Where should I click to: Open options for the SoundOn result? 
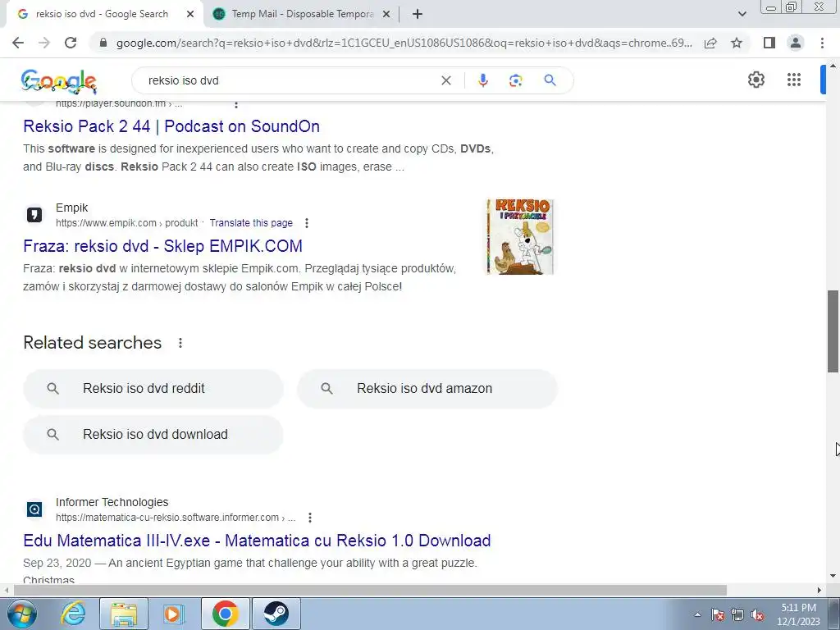click(x=236, y=104)
